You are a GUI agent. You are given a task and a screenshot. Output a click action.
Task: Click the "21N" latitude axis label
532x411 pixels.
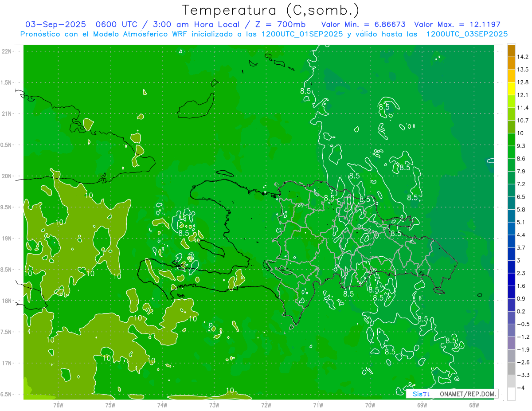click(x=8, y=114)
